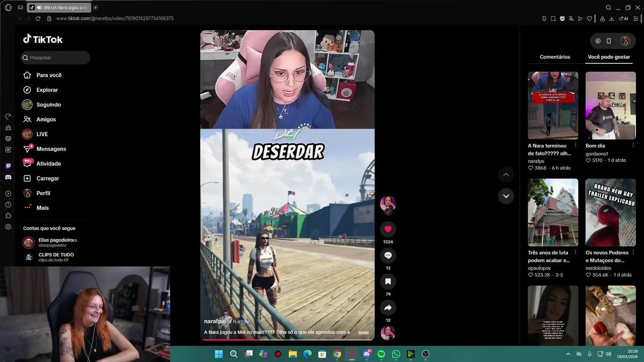Open Opera workspaces icon beside the tab
Viewport: 644px width, 362px height.
point(20,8)
